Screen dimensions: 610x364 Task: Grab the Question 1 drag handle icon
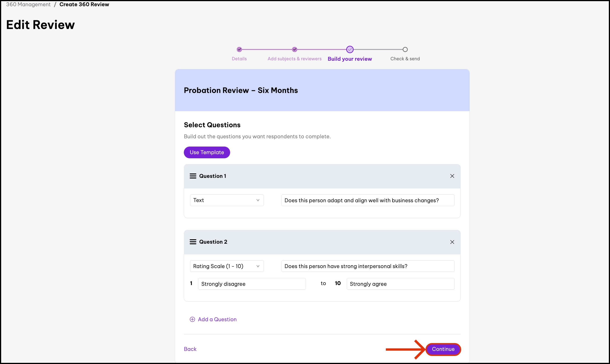[193, 176]
